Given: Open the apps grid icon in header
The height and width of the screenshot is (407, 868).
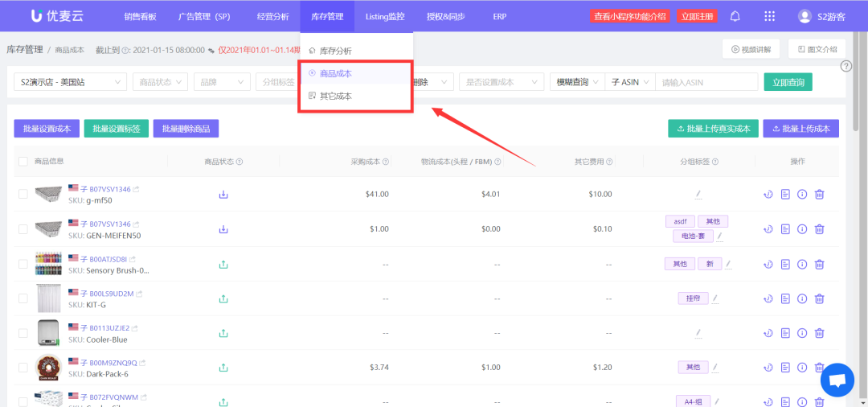Looking at the screenshot, I should point(769,16).
